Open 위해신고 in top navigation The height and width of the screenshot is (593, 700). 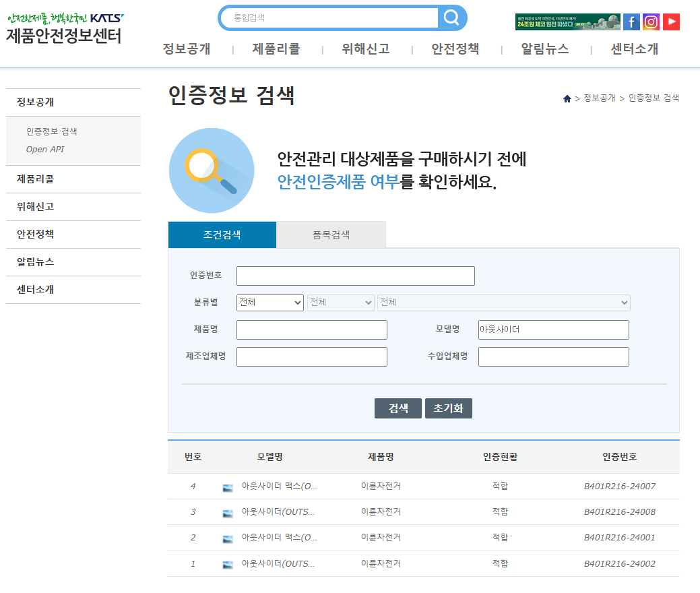(x=366, y=49)
